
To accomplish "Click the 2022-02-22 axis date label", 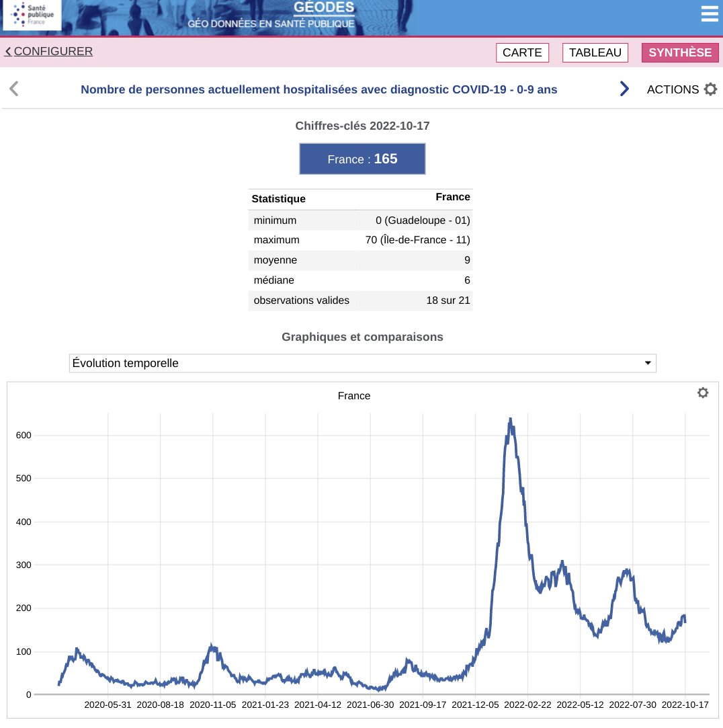I will click(x=527, y=704).
